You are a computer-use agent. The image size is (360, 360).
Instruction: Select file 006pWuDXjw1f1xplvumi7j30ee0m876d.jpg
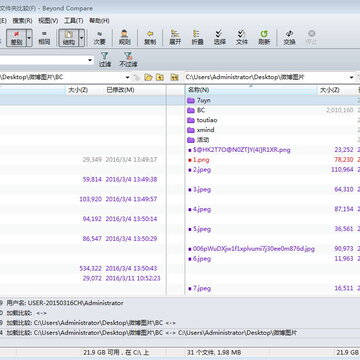[253, 249]
